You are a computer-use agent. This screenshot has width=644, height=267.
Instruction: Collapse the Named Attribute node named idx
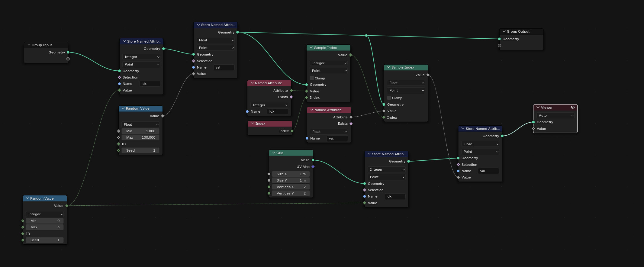tap(252, 83)
